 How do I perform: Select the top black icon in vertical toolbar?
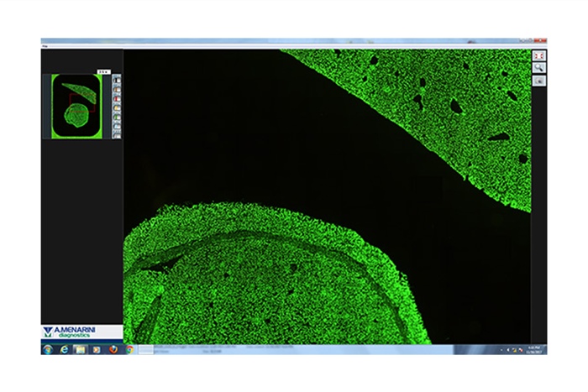[117, 80]
